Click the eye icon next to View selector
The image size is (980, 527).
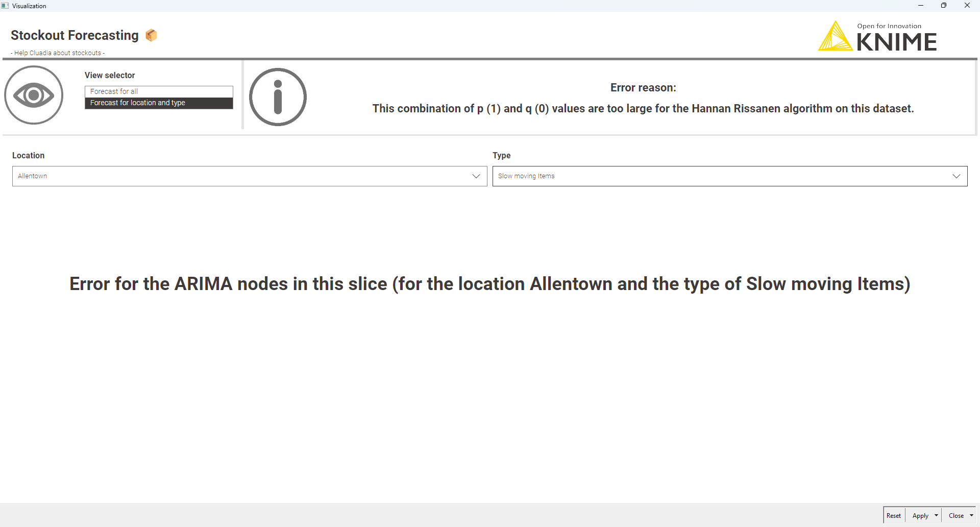34,95
